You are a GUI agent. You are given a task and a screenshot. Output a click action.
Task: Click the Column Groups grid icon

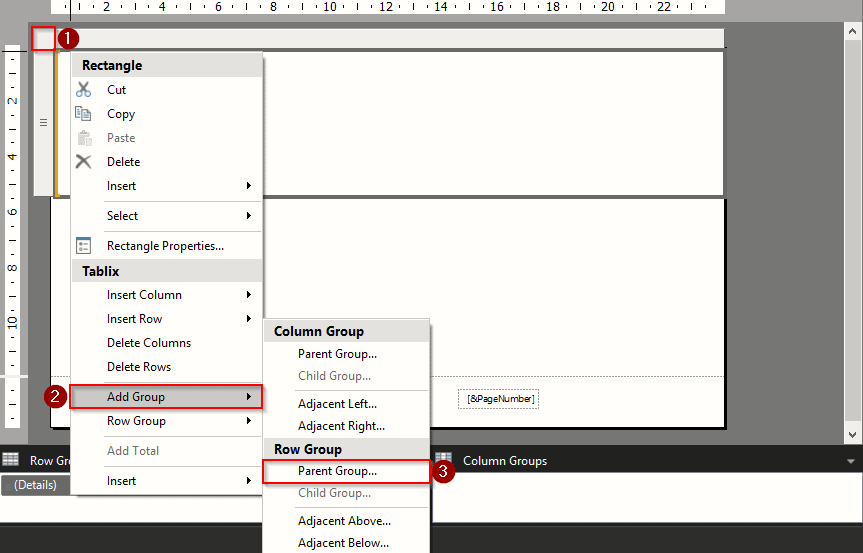click(x=444, y=459)
